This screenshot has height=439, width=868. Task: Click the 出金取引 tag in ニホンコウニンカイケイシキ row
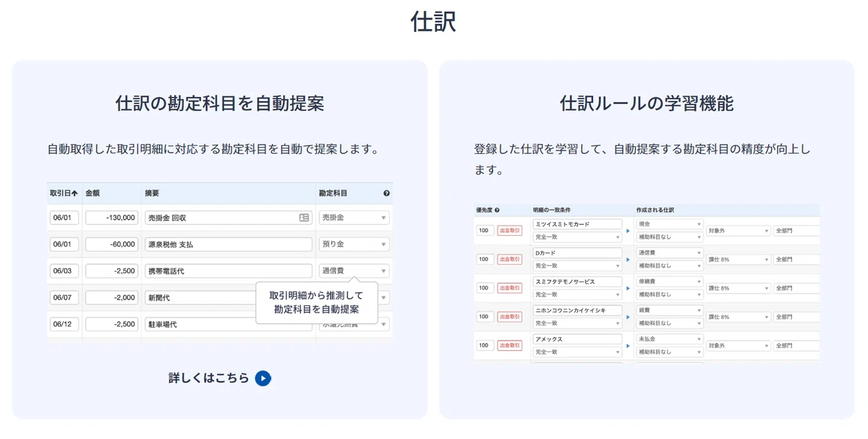[510, 317]
